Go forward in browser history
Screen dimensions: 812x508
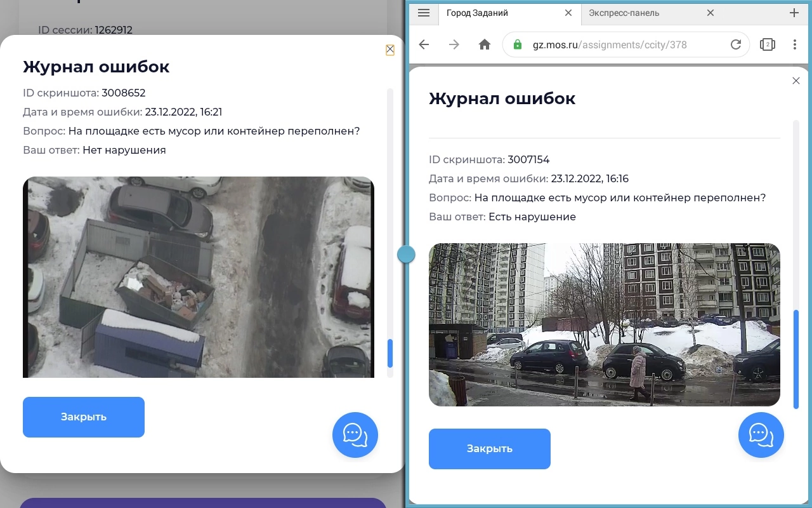click(454, 44)
